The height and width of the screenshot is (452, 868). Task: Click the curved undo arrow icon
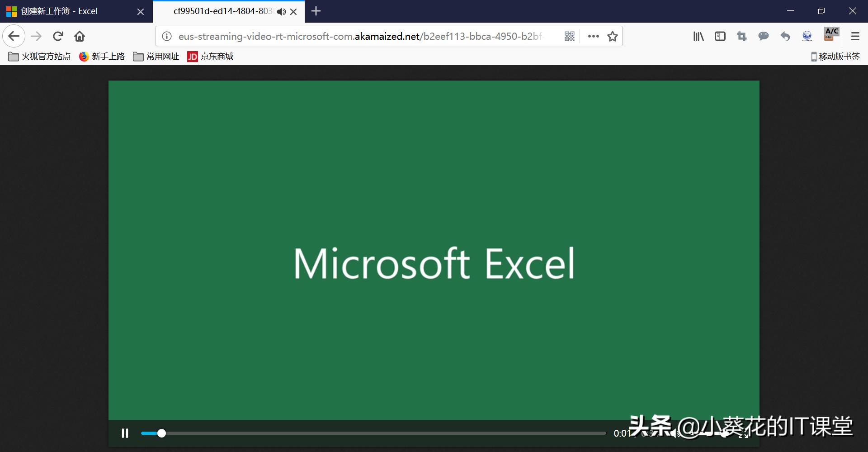point(785,36)
